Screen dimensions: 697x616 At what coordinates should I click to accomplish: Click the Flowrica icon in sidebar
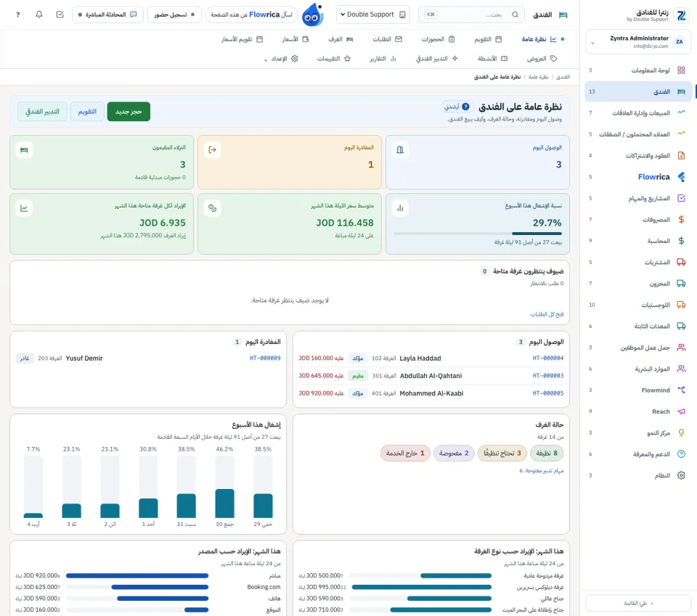[x=681, y=177]
